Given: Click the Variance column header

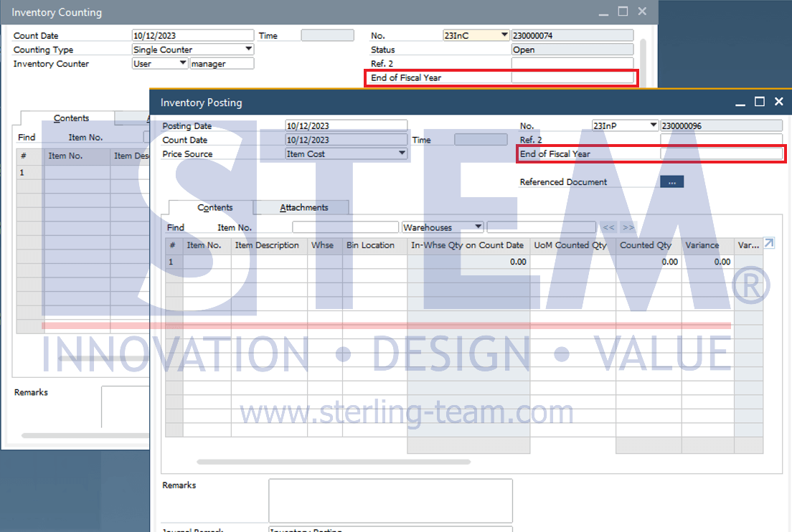Looking at the screenshot, I should click(707, 245).
